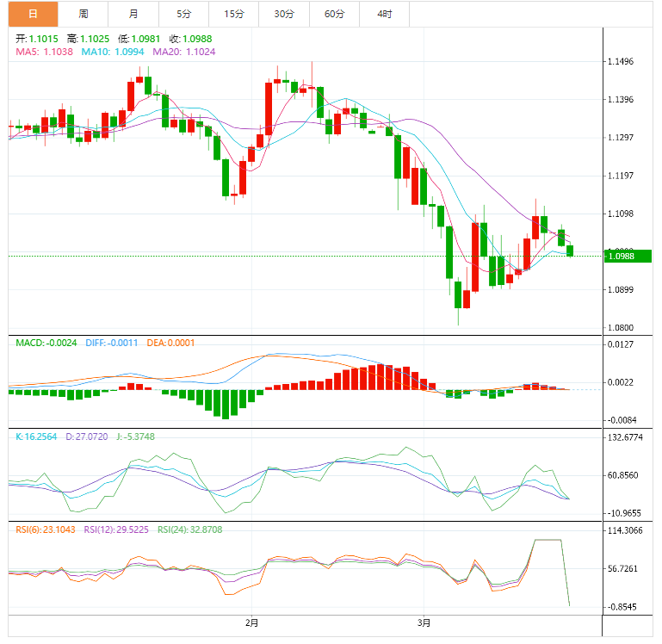Open the 15分 timeframe tab
Image resolution: width=662 pixels, height=644 pixels.
tap(234, 14)
